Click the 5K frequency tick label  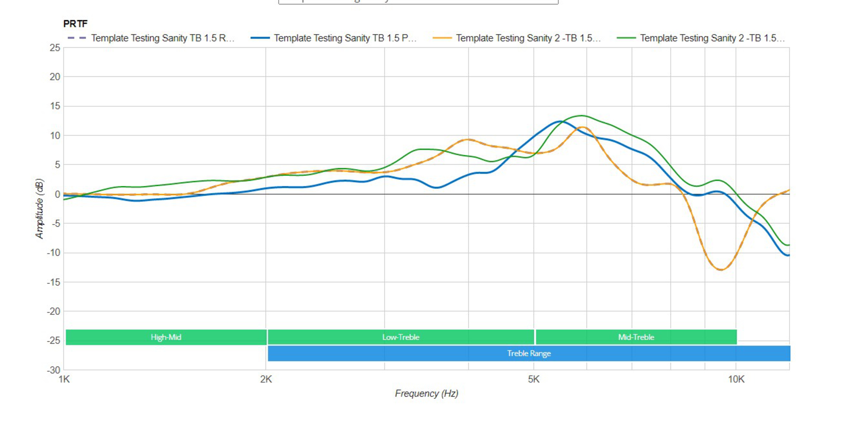[x=534, y=379]
